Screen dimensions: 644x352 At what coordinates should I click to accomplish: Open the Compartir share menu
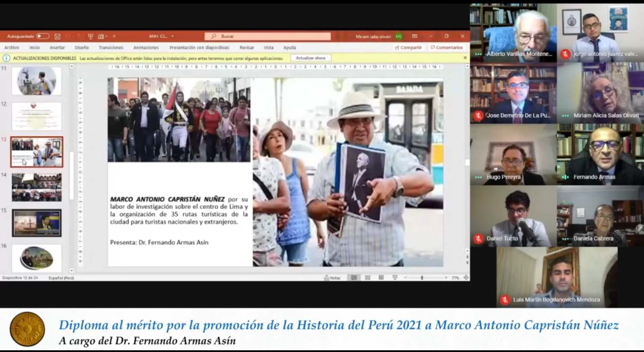click(x=408, y=47)
